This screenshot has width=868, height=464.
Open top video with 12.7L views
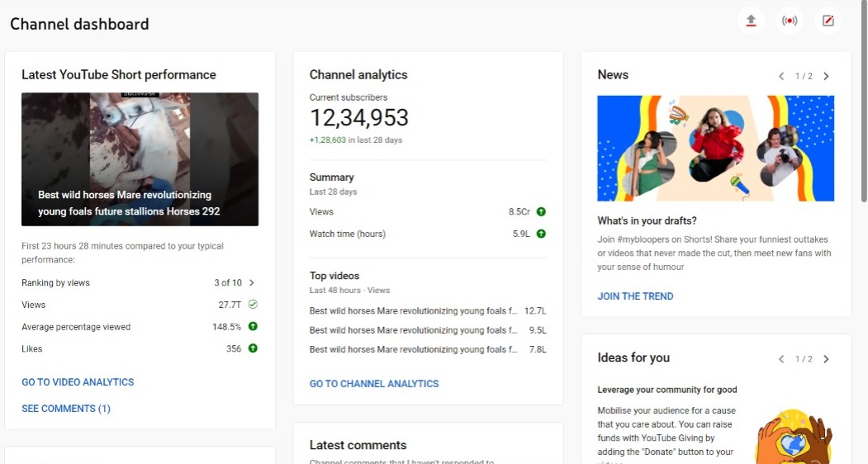[x=428, y=310]
